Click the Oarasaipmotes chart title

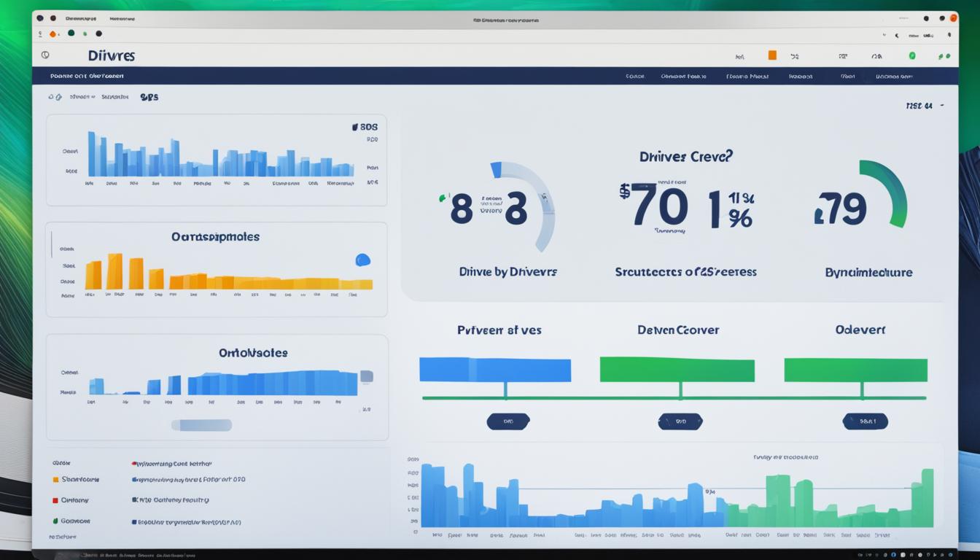pos(215,237)
